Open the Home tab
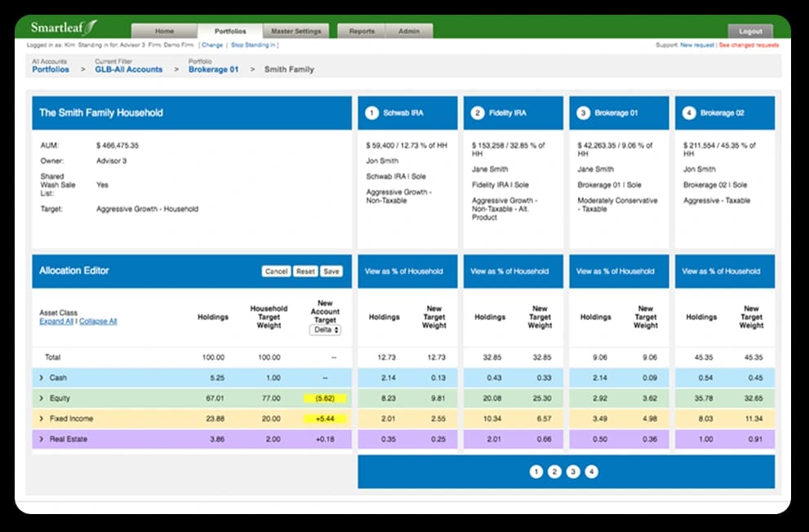 click(165, 31)
